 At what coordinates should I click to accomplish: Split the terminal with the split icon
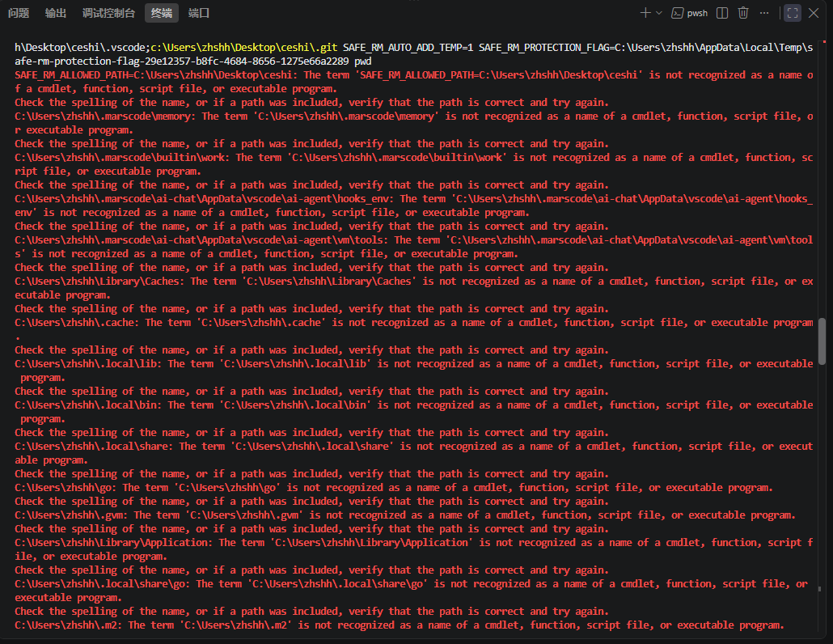(722, 13)
